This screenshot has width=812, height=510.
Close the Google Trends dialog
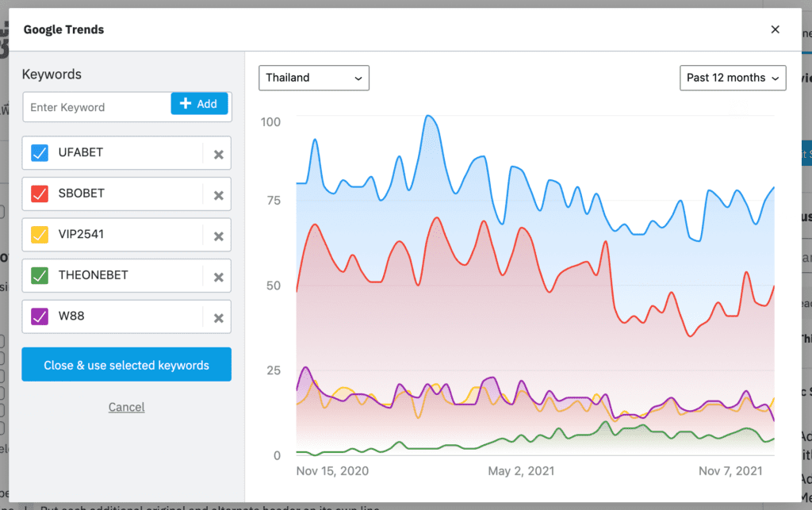click(x=775, y=29)
